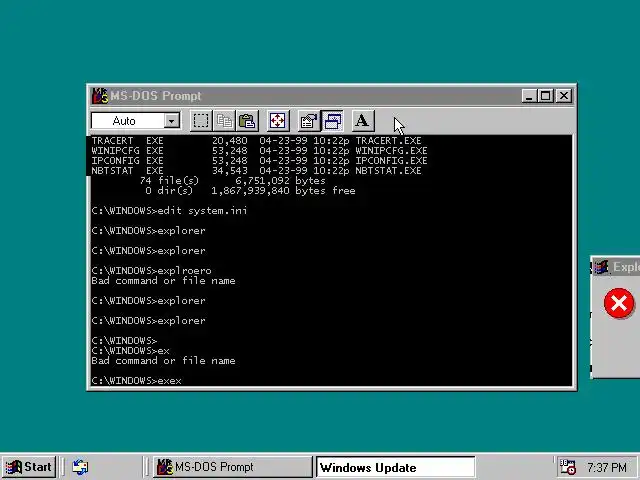Screen dimensions: 640x480
Task: Click the Explorer dialog title bar
Action: 616,267
